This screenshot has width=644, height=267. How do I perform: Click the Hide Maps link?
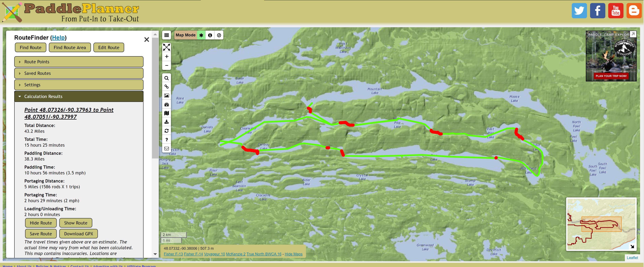coord(293,254)
